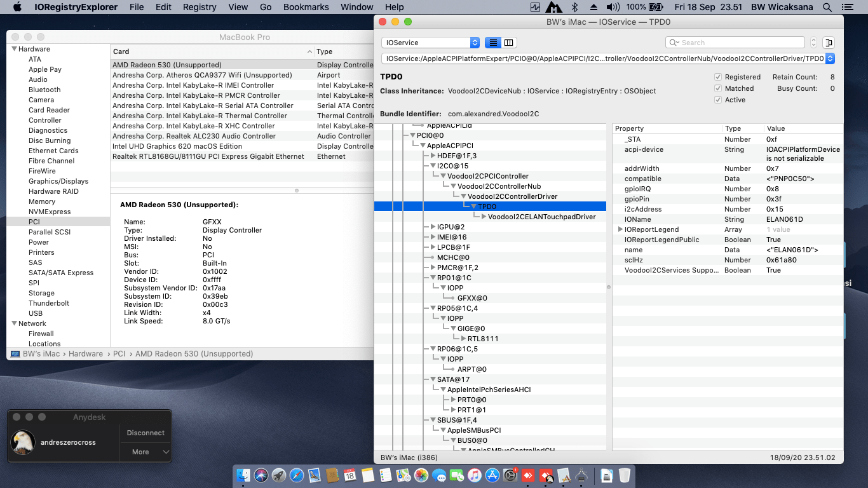Open the activity monitor graph menu bar icon

click(535, 7)
